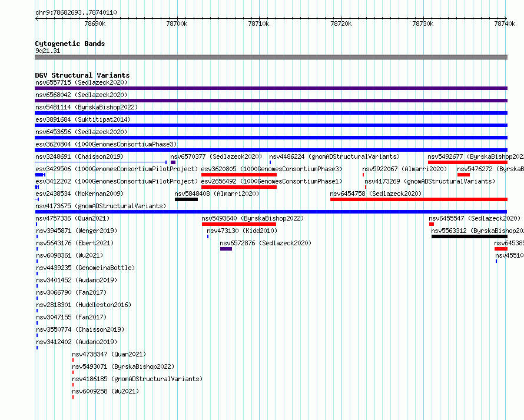Image resolution: width=524 pixels, height=420 pixels.
Task: Click the nsv5476272 variant label
Action: (490, 169)
